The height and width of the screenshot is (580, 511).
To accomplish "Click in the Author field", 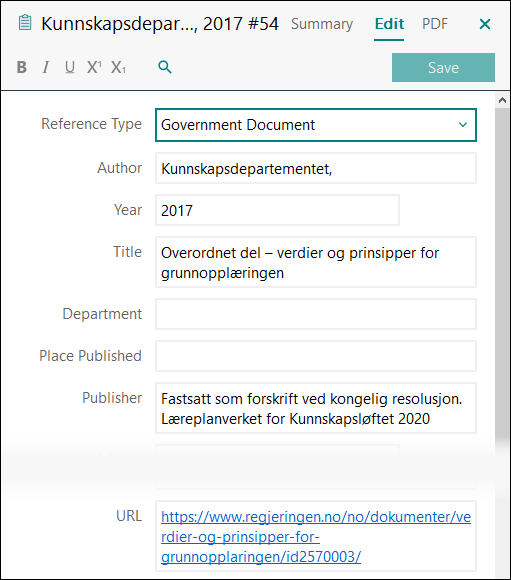I will (x=316, y=168).
